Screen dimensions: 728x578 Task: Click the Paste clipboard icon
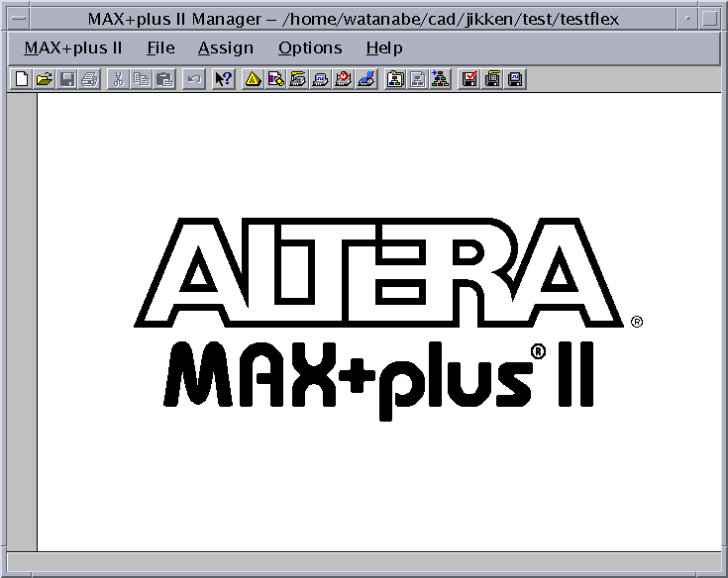163,79
